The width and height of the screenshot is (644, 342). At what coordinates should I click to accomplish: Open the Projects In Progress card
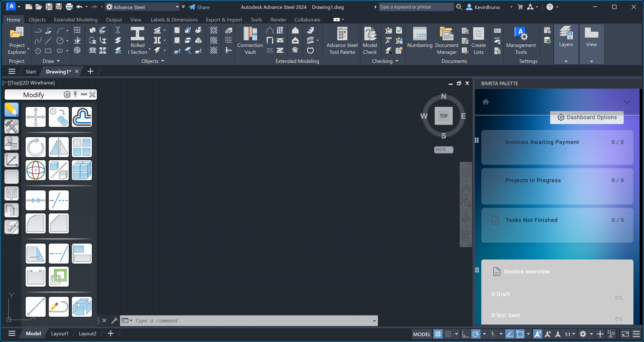(x=557, y=186)
